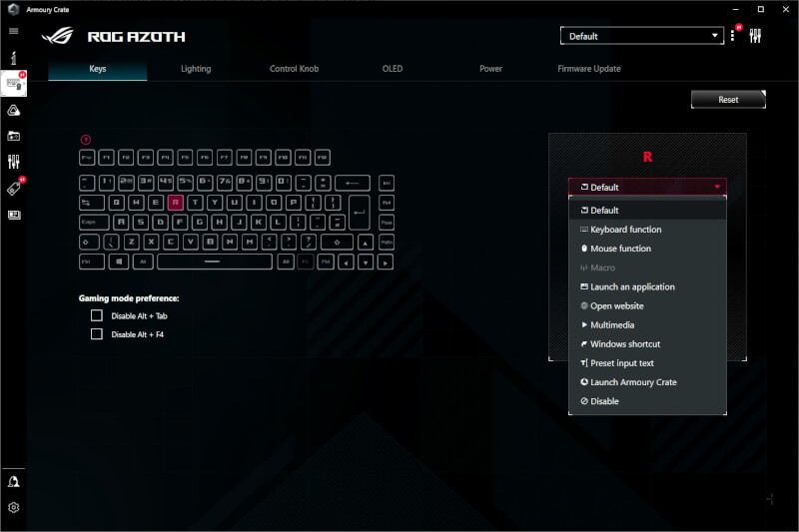The height and width of the screenshot is (532, 799).
Task: Open the Settings gear icon
Action: (x=14, y=508)
